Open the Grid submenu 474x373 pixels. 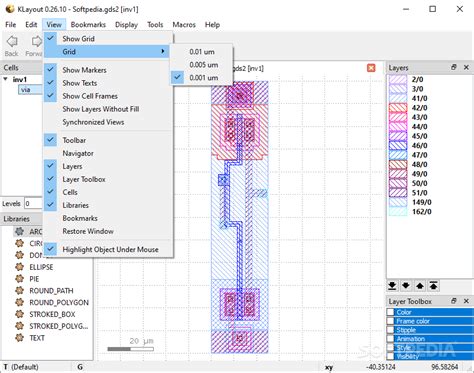pyautogui.click(x=107, y=52)
